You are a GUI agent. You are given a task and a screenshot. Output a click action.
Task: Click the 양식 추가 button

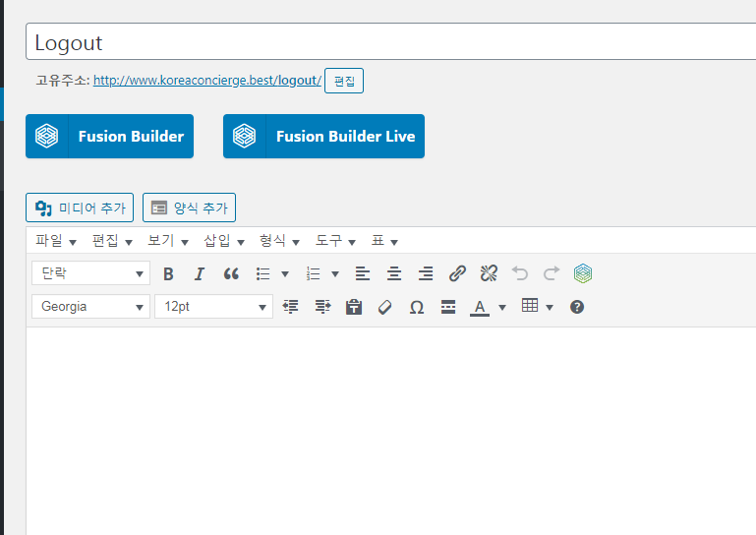[189, 208]
